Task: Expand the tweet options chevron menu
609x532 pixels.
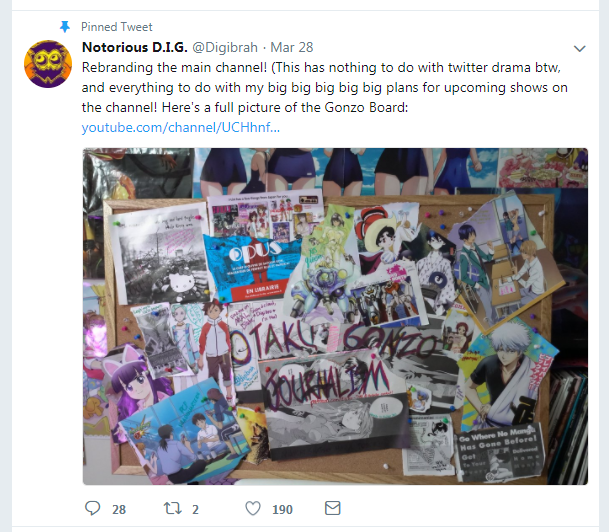Action: point(579,49)
